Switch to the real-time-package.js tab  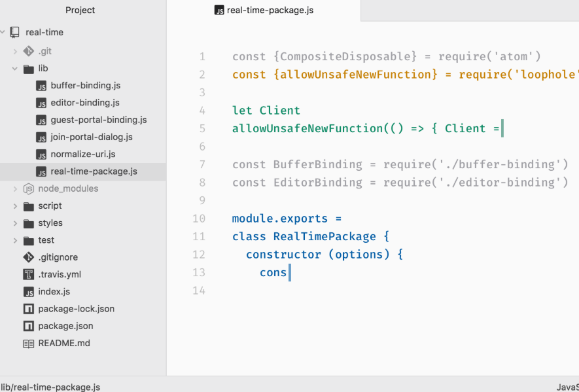coord(269,10)
